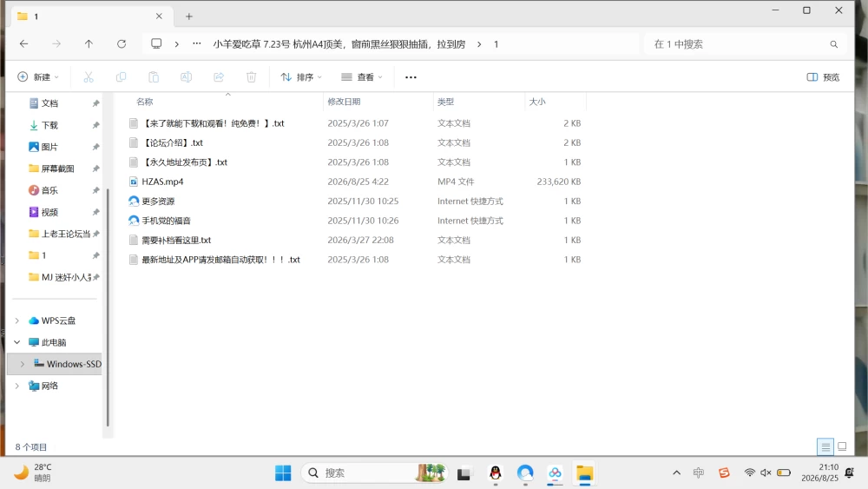Screen dimensions: 868x489
Task: Select the shortcut 更多资源
Action: click(158, 201)
